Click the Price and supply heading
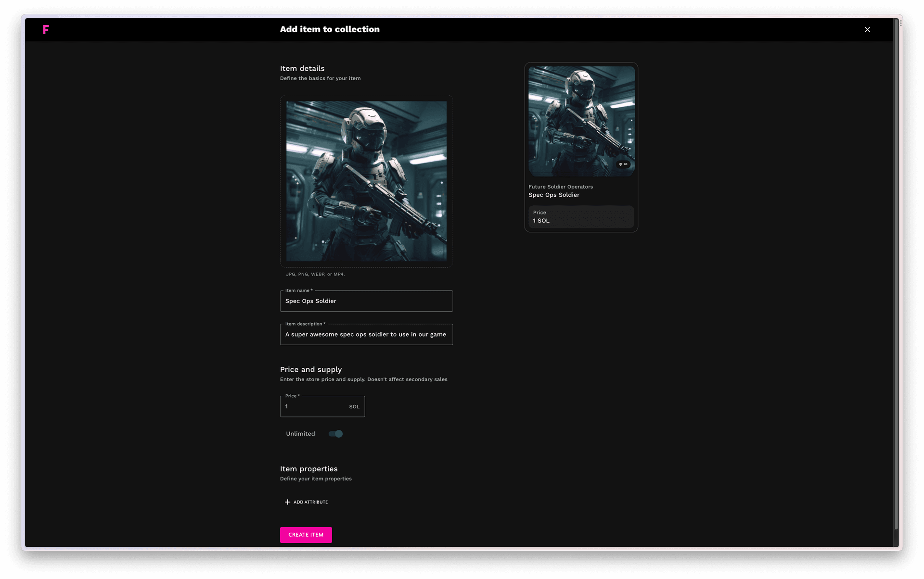Viewport: 924px width, 579px height. 311,369
